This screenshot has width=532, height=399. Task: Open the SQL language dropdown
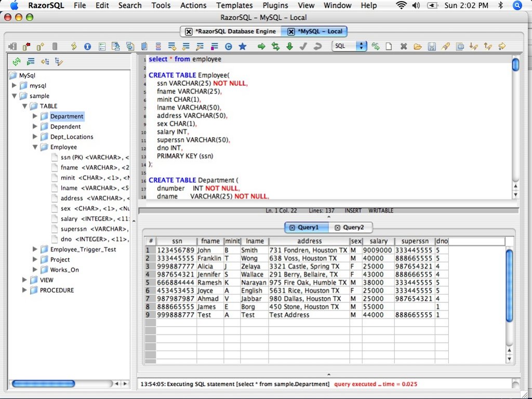(x=349, y=46)
